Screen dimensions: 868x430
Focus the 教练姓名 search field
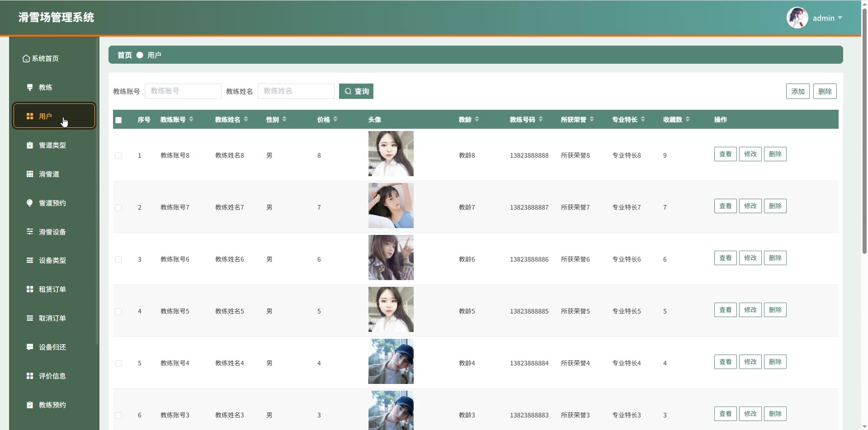[296, 91]
